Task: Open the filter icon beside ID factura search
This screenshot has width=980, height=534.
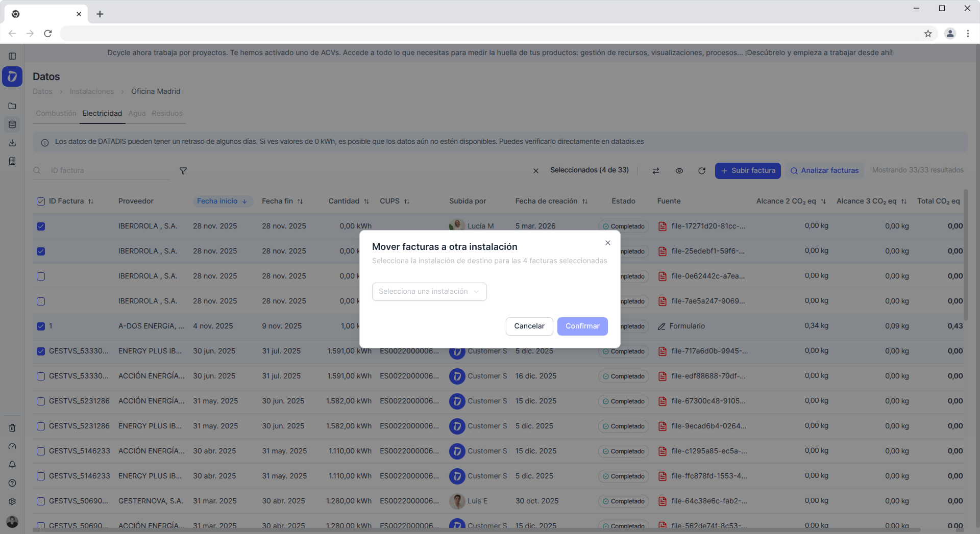Action: (183, 171)
